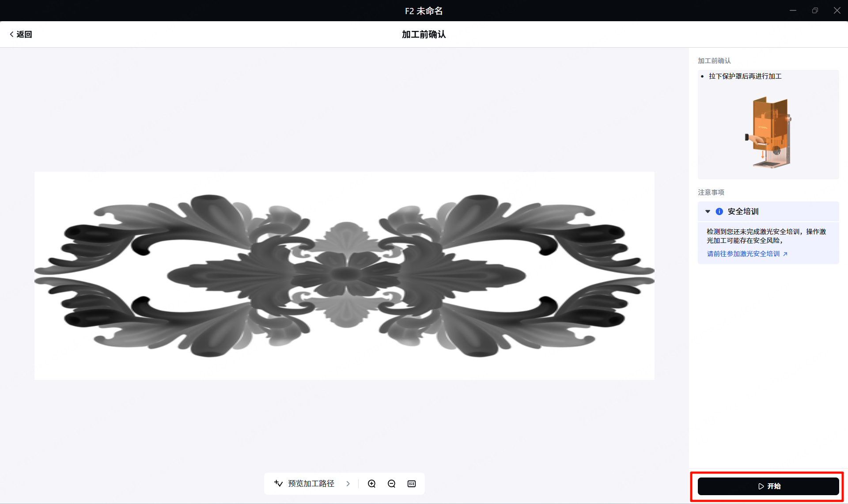848x504 pixels.
Task: Maximize the F2 未命名 window
Action: pos(815,11)
